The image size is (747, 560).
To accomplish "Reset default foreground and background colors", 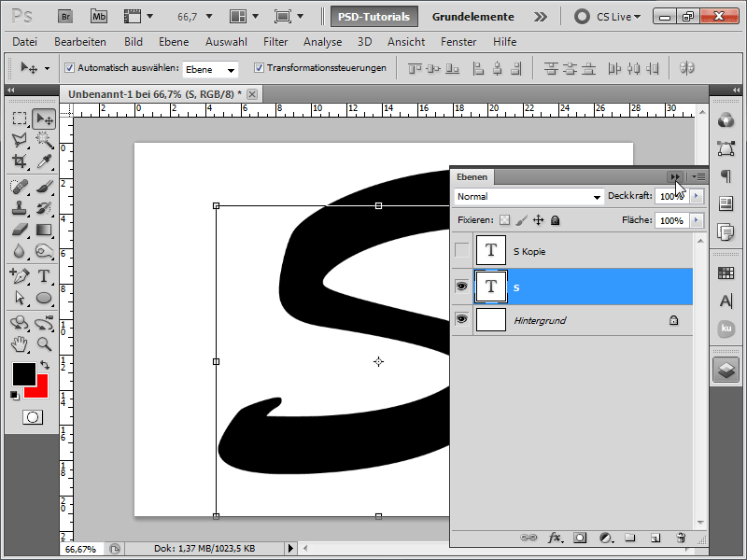I will pos(15,395).
